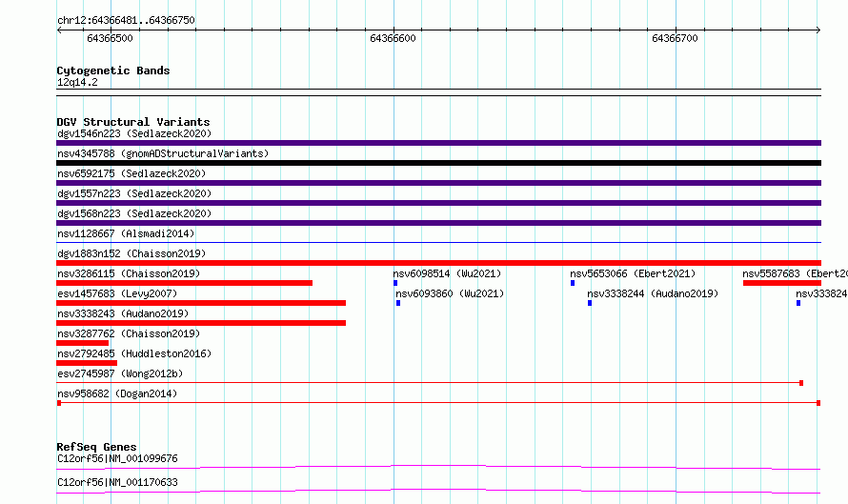Open variant nsv5653066 (Ebert2021)

coord(633,273)
